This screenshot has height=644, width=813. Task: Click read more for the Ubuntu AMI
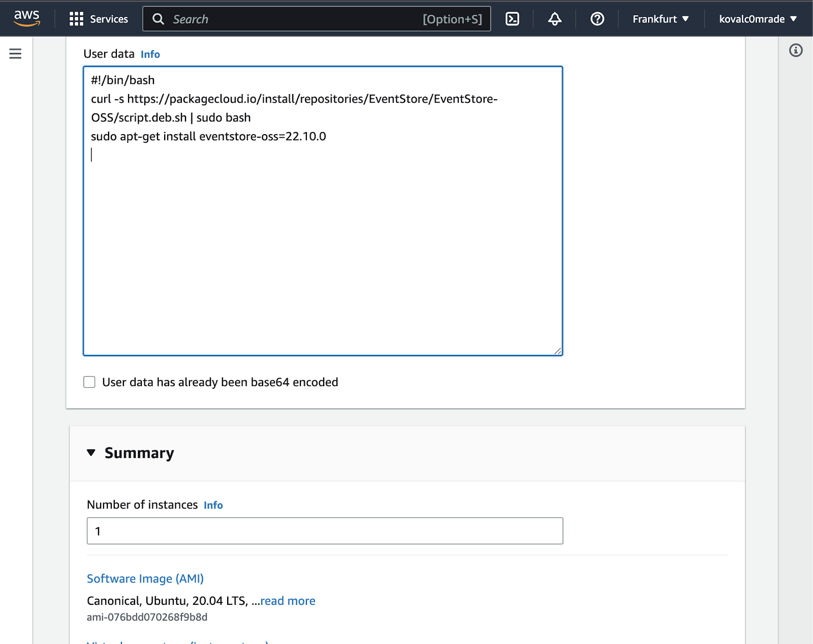point(288,601)
